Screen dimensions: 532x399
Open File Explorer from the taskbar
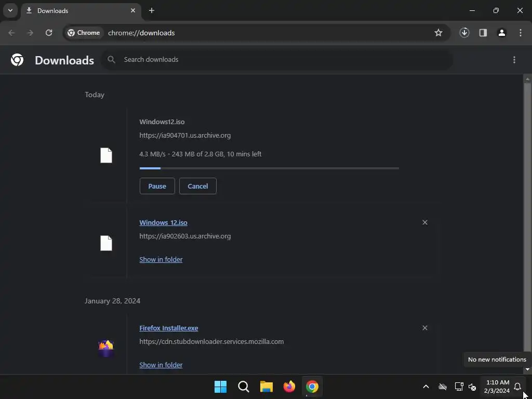[267, 387]
